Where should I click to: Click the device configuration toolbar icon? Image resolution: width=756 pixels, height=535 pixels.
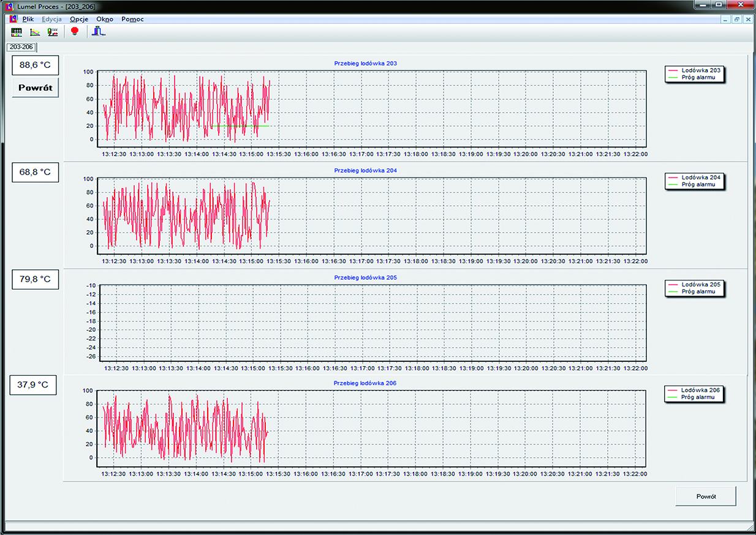point(53,31)
